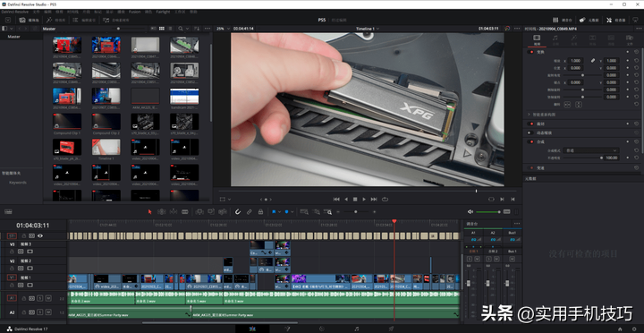Activate the Dynamic Trim tool
This screenshot has height=333, width=644.
tap(174, 212)
